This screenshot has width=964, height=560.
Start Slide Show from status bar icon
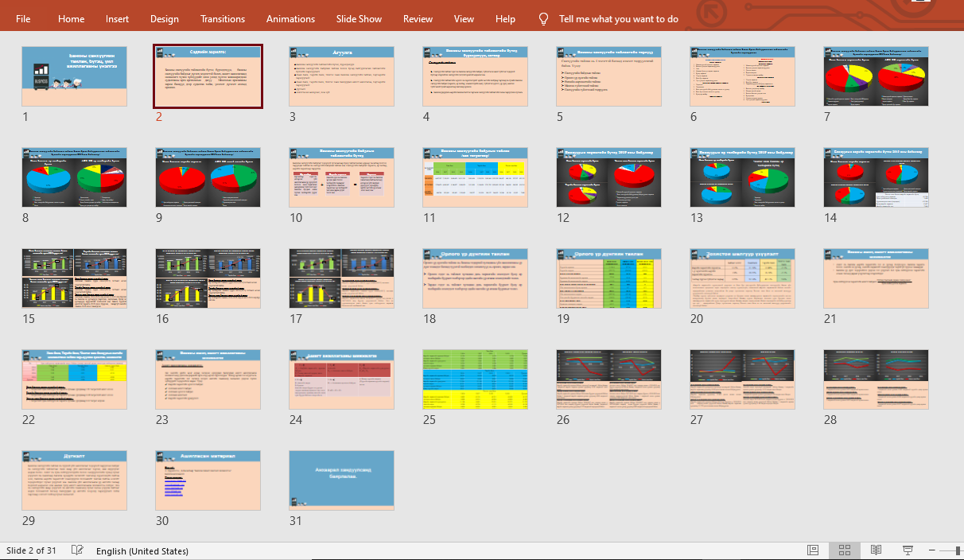(908, 550)
